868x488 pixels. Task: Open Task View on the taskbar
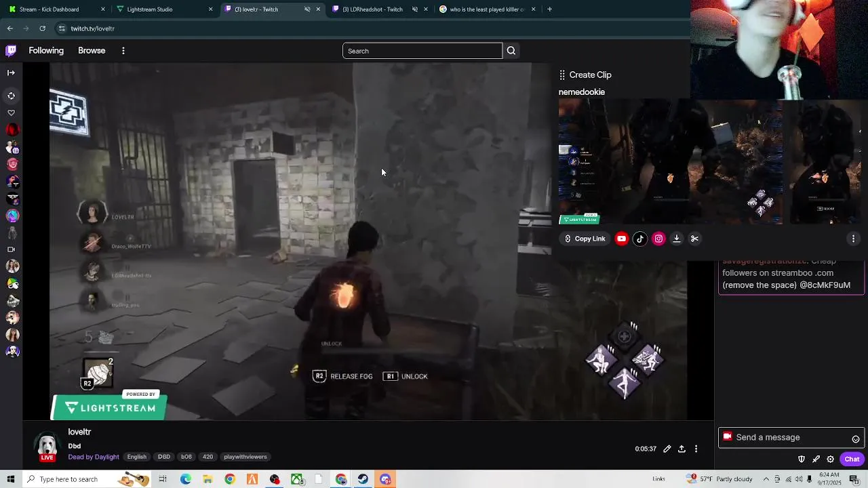163,479
